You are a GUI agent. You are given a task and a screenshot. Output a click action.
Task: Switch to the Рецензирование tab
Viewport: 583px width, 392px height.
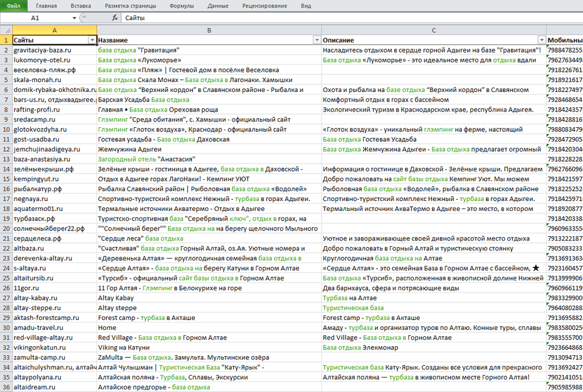(265, 6)
